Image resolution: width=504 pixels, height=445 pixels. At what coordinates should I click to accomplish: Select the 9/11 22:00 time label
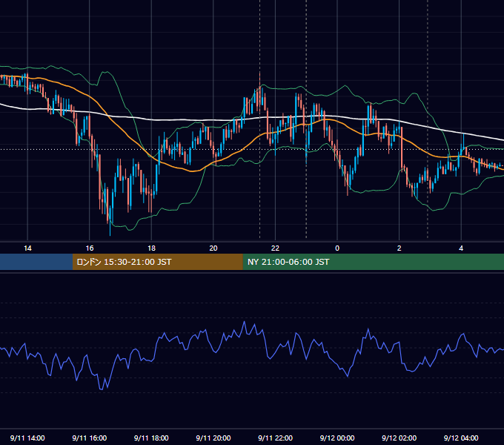click(275, 438)
